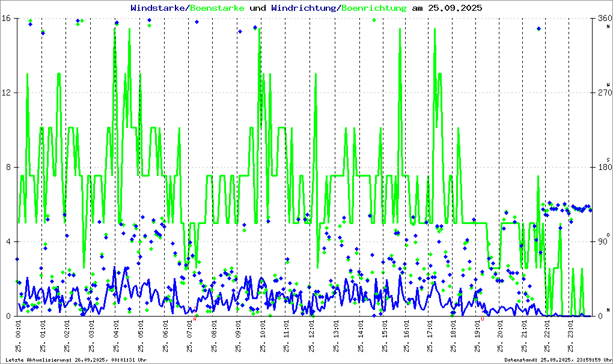Click time axis label '25. 04:01'
The height and width of the screenshot is (364, 613).
tap(116, 336)
